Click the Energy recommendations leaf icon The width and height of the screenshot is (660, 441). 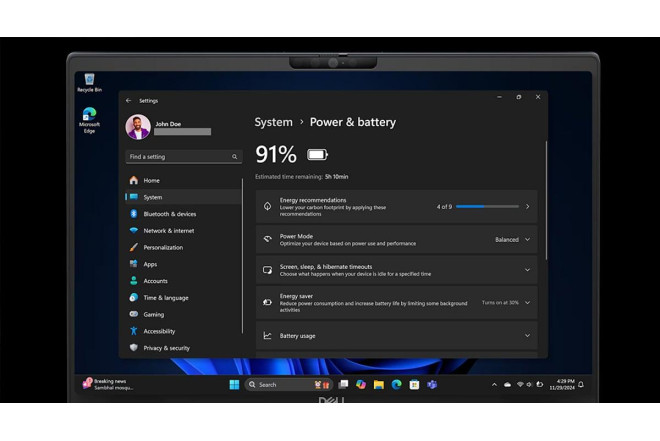coord(267,206)
